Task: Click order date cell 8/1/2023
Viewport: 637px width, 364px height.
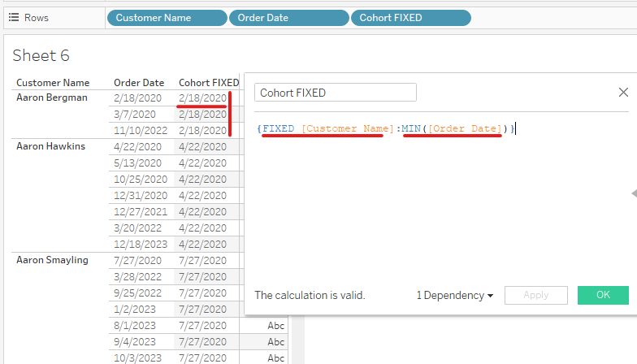Action: (135, 325)
